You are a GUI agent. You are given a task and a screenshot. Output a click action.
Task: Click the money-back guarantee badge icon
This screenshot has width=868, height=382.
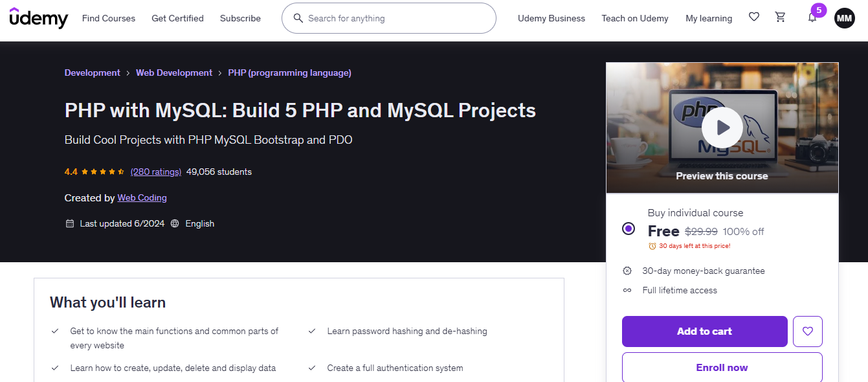click(x=627, y=271)
